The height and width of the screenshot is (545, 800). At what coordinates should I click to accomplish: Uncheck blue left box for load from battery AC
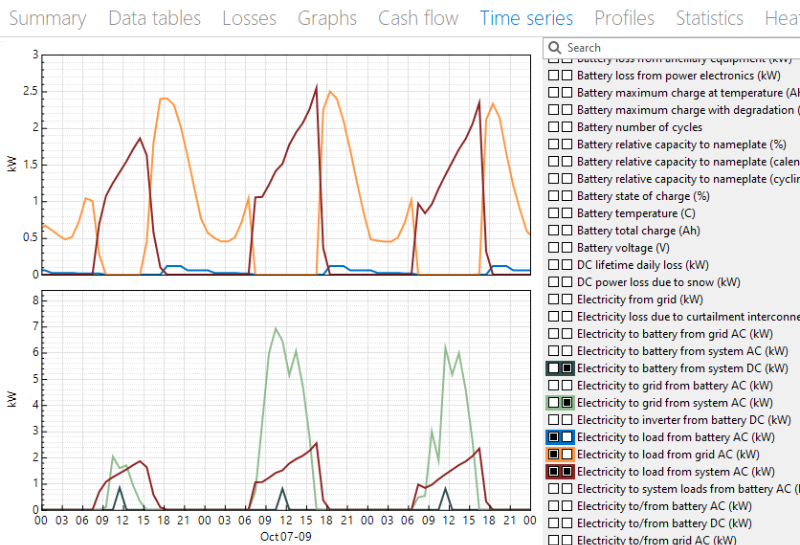click(553, 437)
